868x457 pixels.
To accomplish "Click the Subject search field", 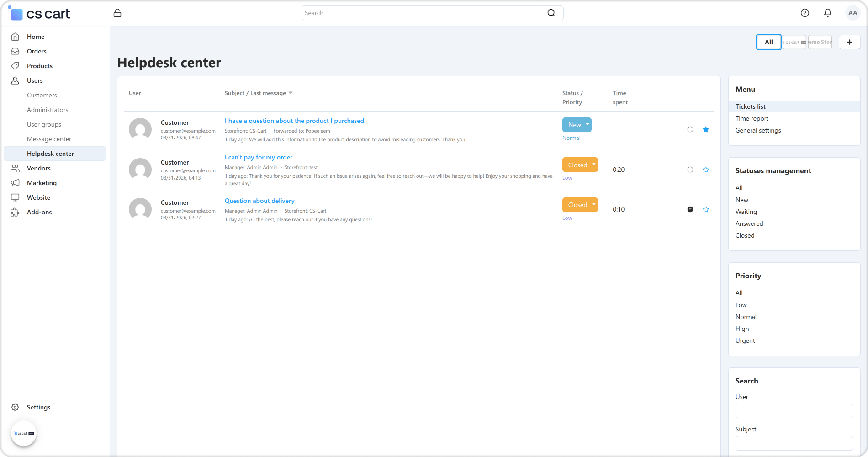I will click(794, 443).
